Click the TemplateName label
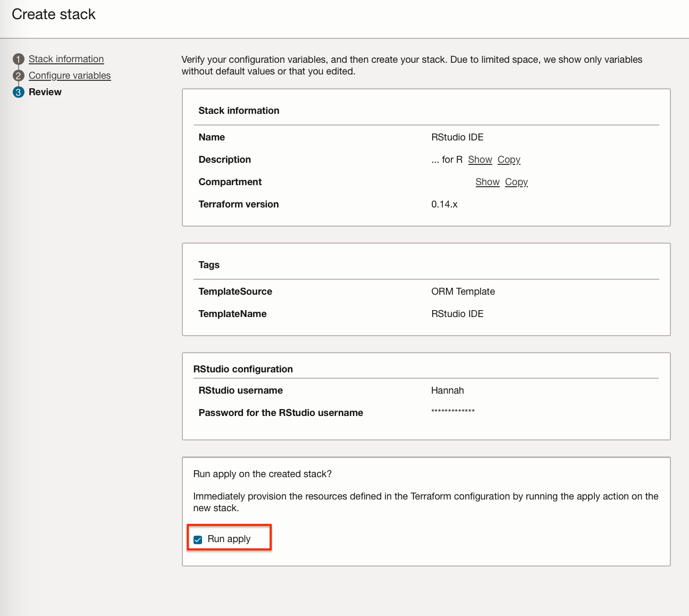This screenshot has height=616, width=689. 233,314
